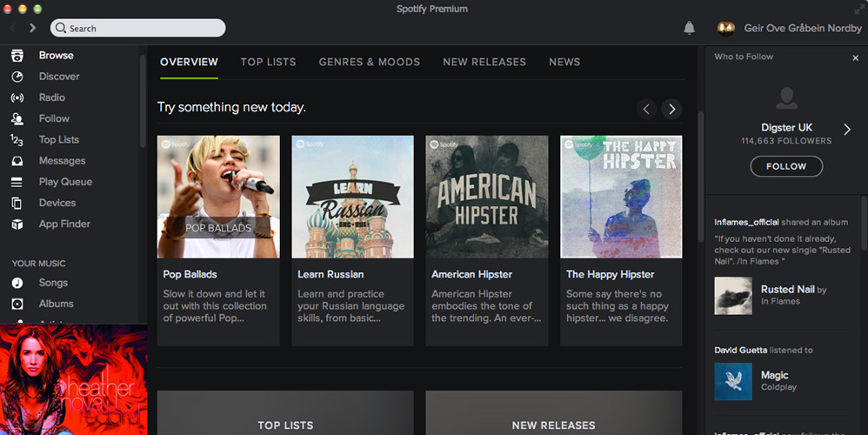The image size is (868, 435).
Task: Show previous featured playlists
Action: point(646,109)
